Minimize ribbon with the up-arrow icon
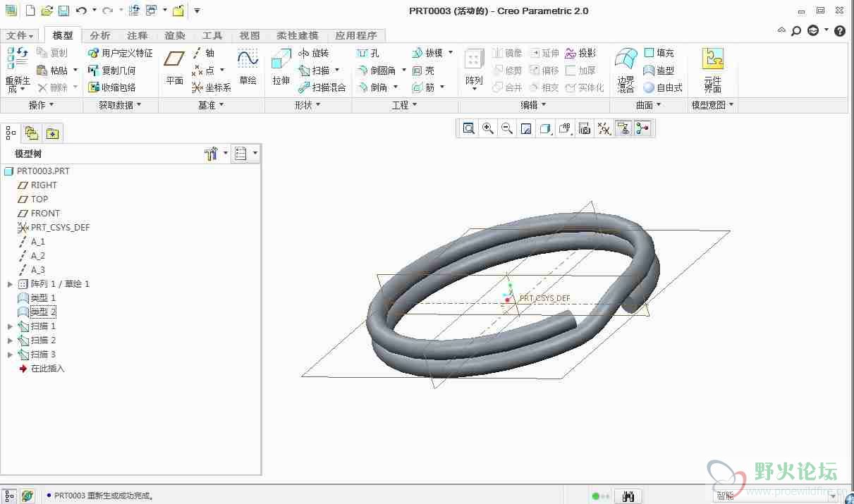 point(782,30)
